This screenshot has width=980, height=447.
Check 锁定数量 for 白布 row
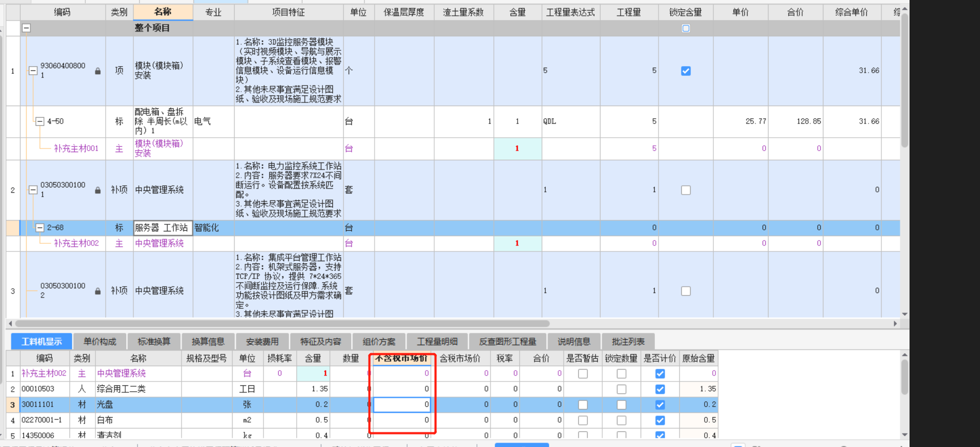tap(621, 420)
